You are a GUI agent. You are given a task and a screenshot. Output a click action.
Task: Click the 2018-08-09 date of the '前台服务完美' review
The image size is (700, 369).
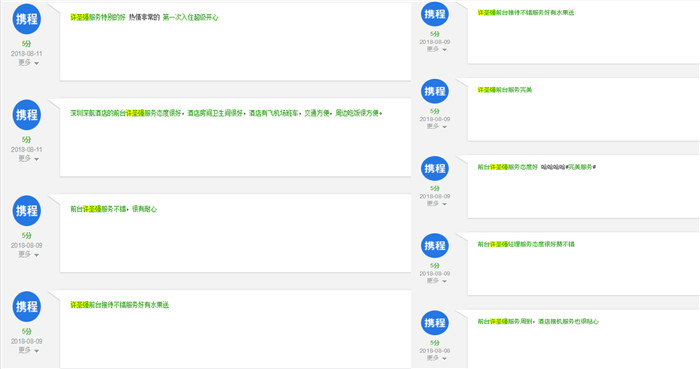pyautogui.click(x=435, y=119)
